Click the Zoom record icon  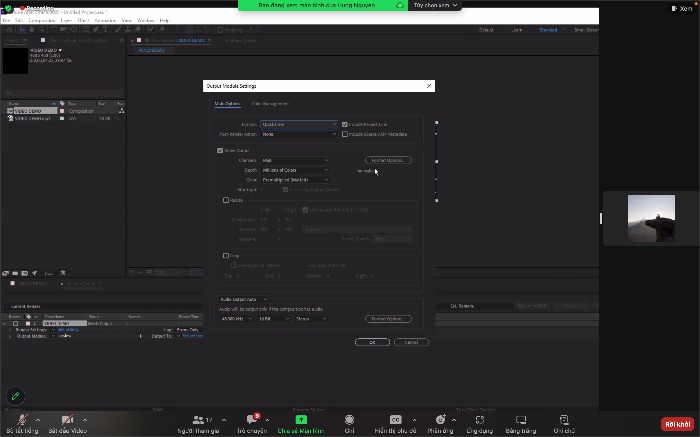(x=350, y=420)
